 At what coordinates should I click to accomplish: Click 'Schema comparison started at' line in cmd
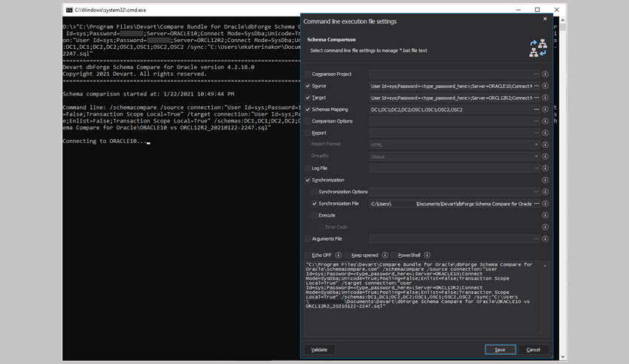[148, 94]
